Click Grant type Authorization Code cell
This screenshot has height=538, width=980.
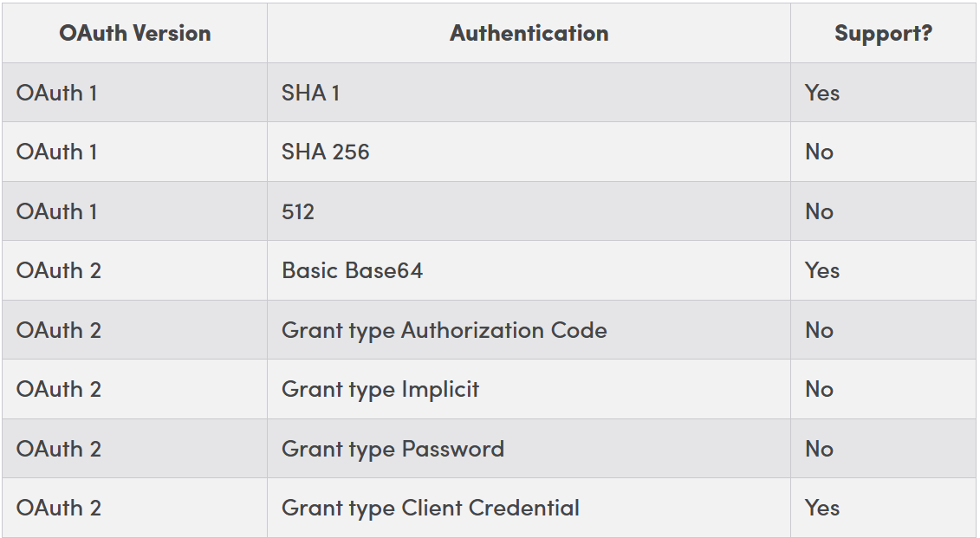tap(444, 330)
